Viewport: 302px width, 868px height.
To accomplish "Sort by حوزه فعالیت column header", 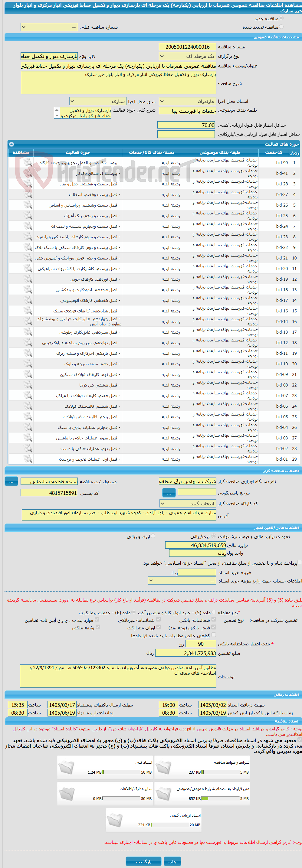I will click(78, 152).
